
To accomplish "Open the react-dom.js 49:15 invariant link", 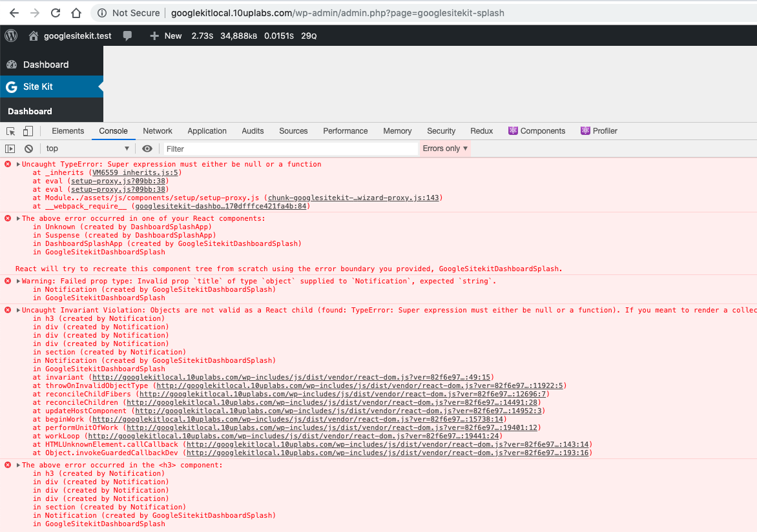I will pos(291,377).
